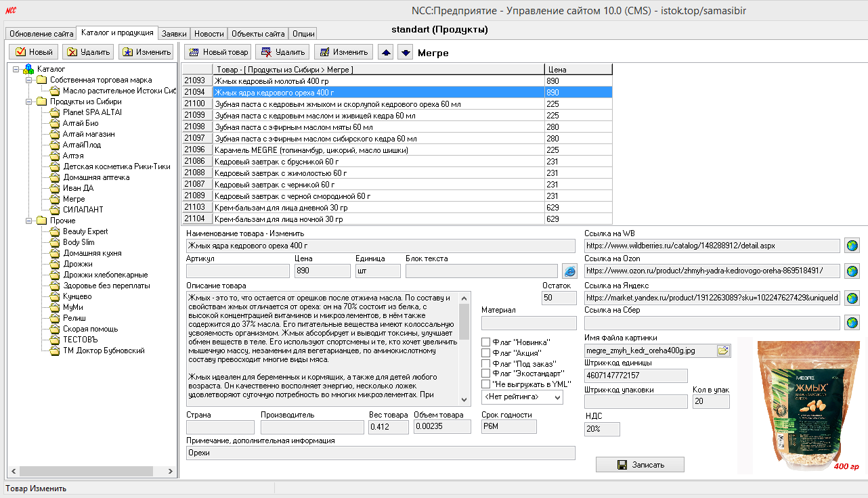Toggle the Флаг "Акция" checkbox
Viewport: 868px width, 498px height.
point(485,353)
